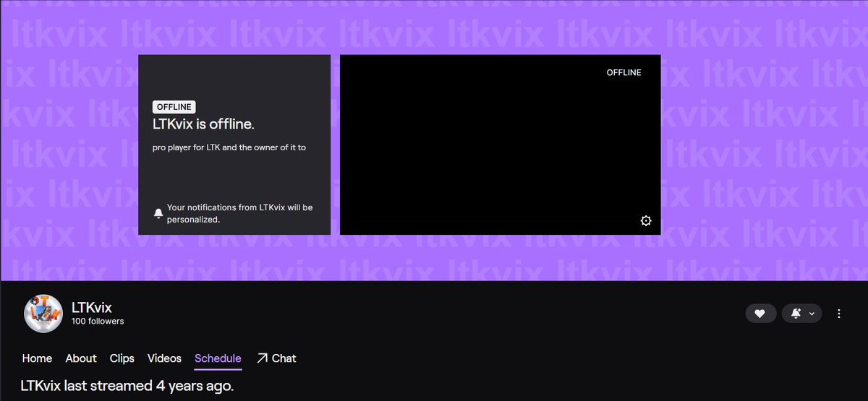Click the OFFLINE badge in the info panel
This screenshot has width=868, height=401.
[174, 107]
